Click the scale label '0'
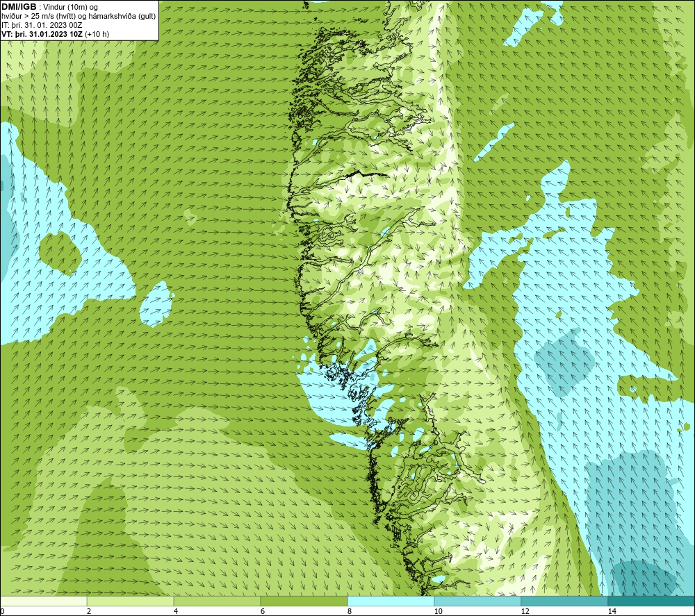 click(2, 611)
